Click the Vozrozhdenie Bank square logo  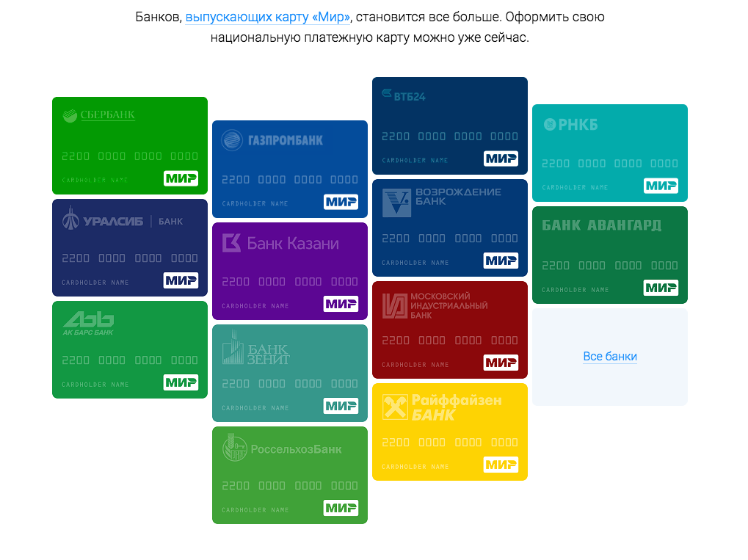pos(396,202)
